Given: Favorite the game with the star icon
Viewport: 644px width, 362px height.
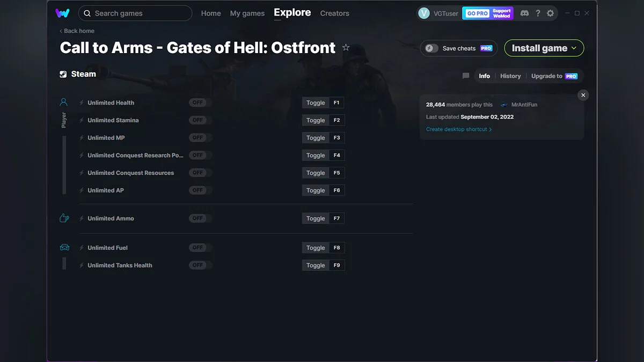Looking at the screenshot, I should (x=346, y=48).
